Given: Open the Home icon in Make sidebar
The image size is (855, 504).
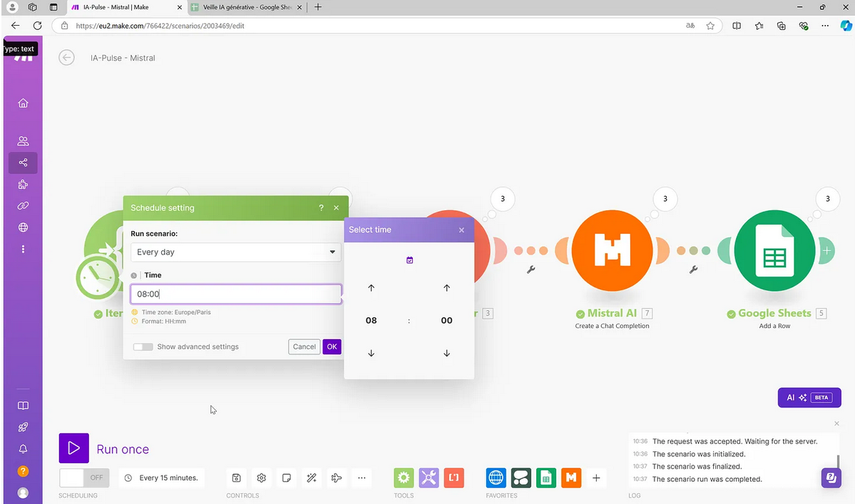Looking at the screenshot, I should [x=23, y=103].
